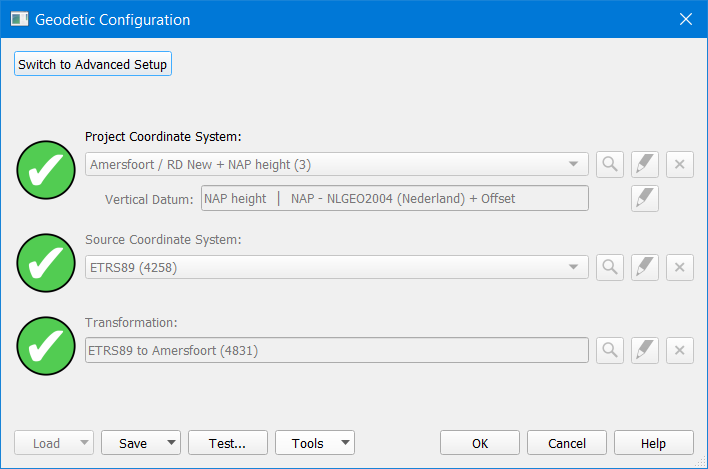Expand the Project Coordinate System dropdown
This screenshot has width=708, height=469.
pyautogui.click(x=573, y=164)
